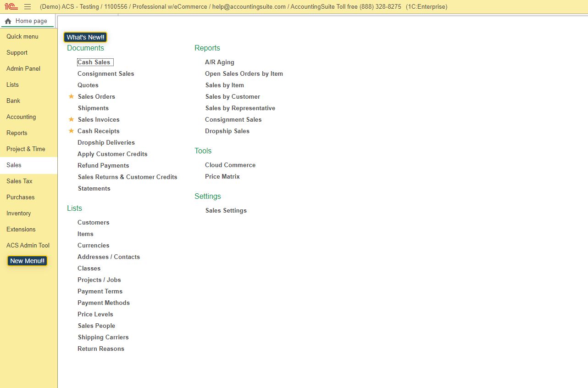Open the hamburger main menu icon
The width and height of the screenshot is (588, 388).
pos(28,7)
